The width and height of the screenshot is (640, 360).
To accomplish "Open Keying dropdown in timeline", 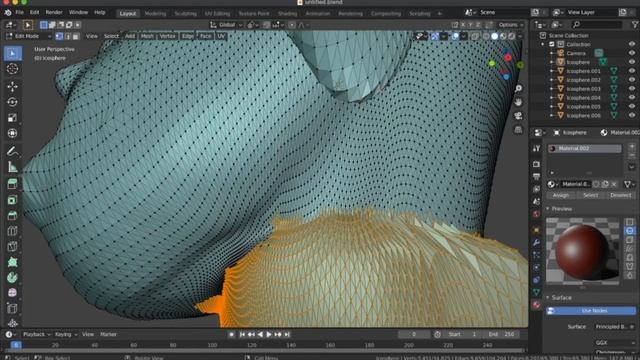I will [66, 335].
